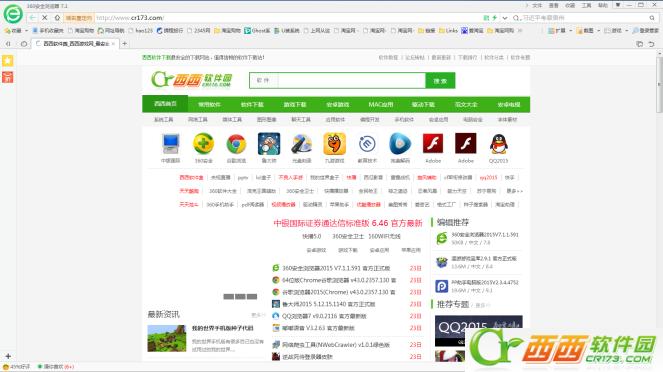Click the yellow star sidebar icon

[8, 61]
